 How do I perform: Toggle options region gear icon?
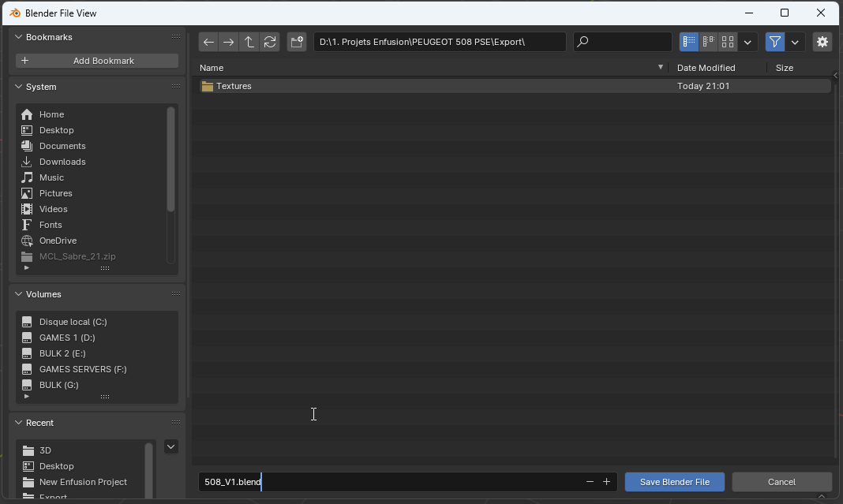click(822, 42)
